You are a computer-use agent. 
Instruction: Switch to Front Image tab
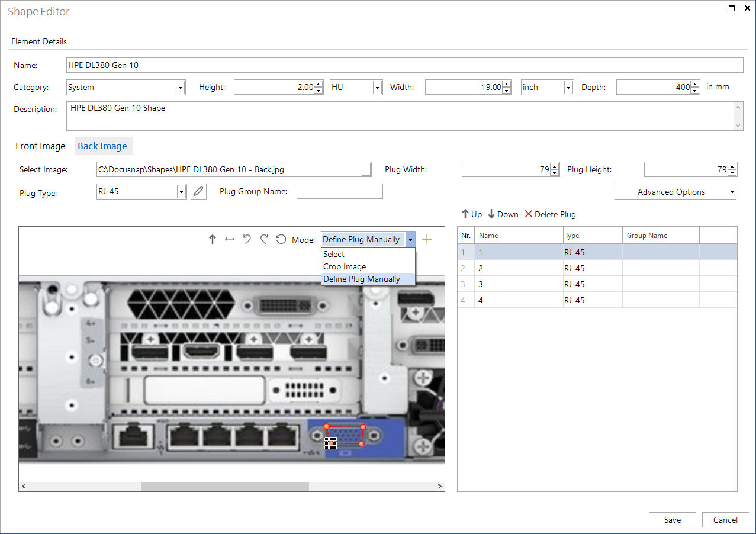[x=40, y=146]
